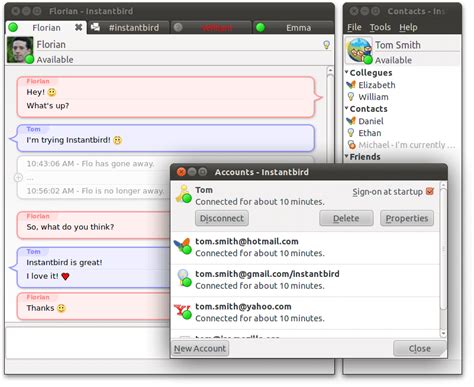Open the Tools menu in Contacts window
This screenshot has width=474, height=387.
point(380,27)
